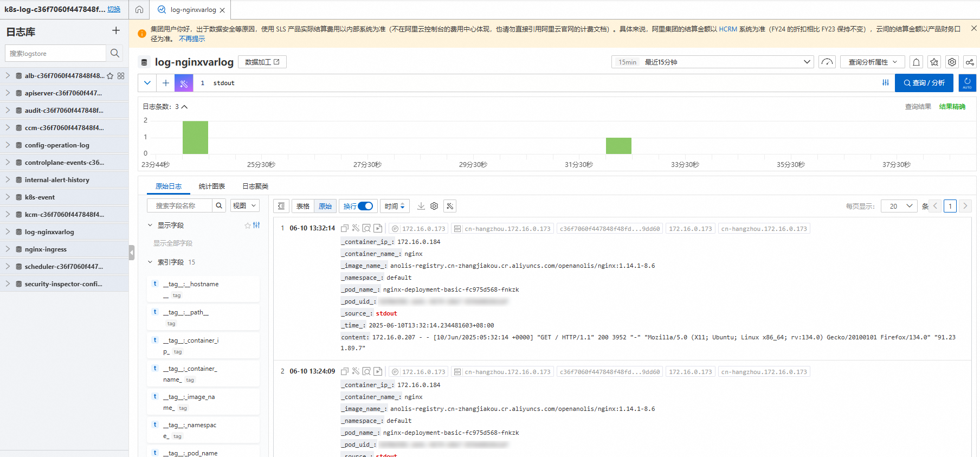
Task: Close the log-nginxvarlog tab
Action: 222,10
